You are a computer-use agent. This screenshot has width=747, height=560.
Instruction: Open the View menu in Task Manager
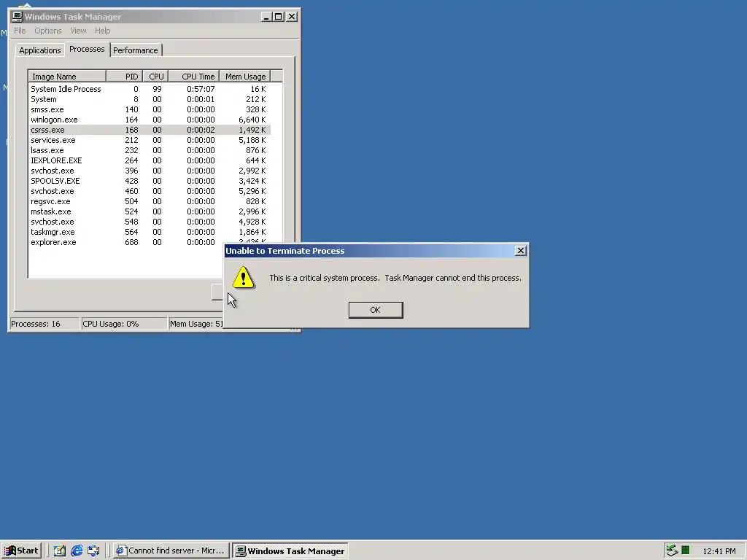click(78, 31)
